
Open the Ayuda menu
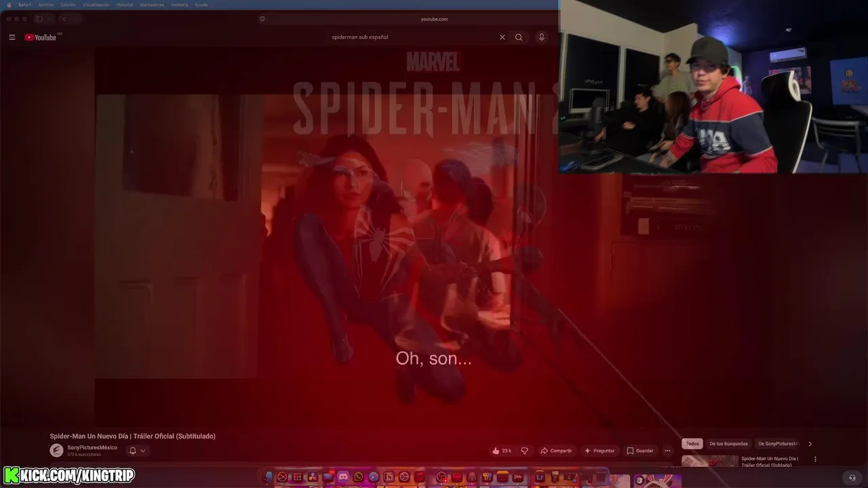201,5
